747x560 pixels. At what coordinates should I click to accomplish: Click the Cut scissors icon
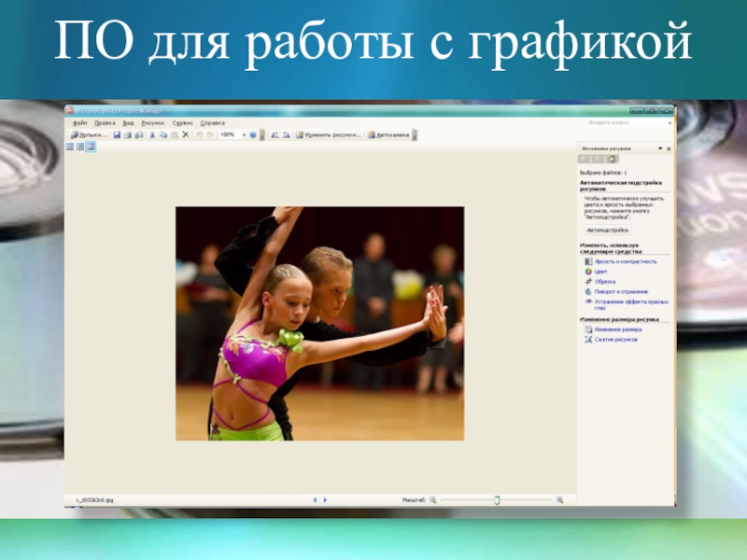tap(152, 134)
